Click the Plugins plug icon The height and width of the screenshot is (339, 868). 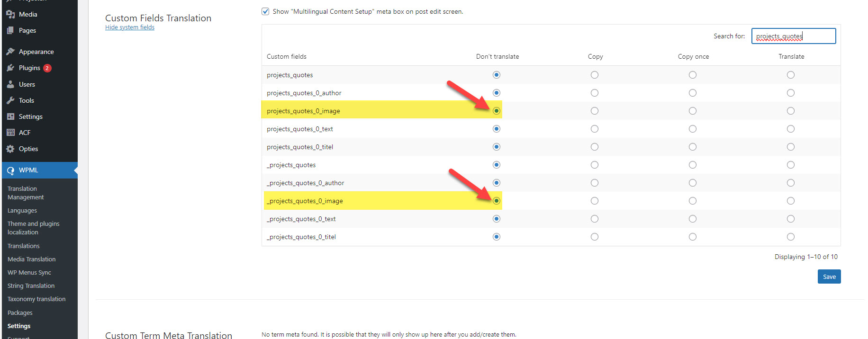[10, 68]
